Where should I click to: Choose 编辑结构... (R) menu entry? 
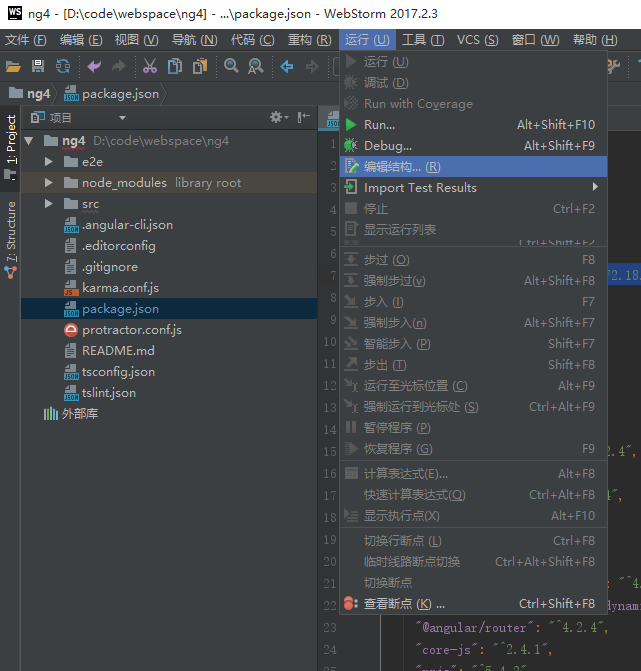point(473,166)
